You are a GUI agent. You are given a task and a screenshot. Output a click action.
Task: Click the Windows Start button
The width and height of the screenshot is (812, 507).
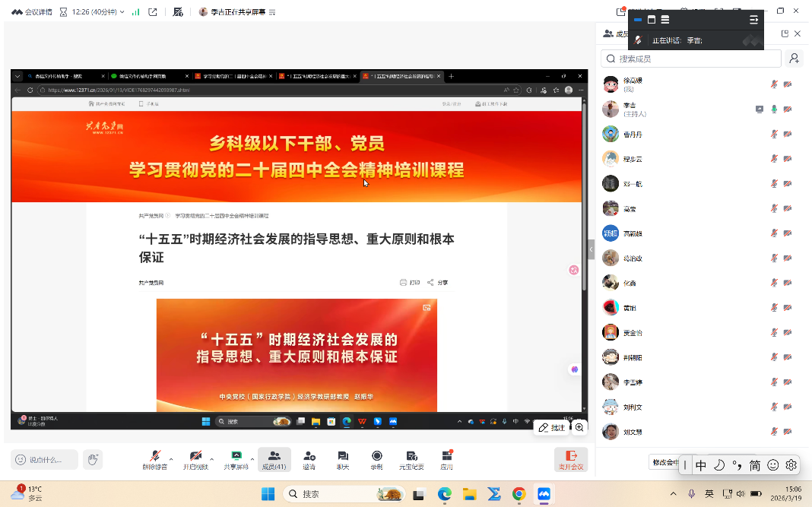click(x=268, y=494)
